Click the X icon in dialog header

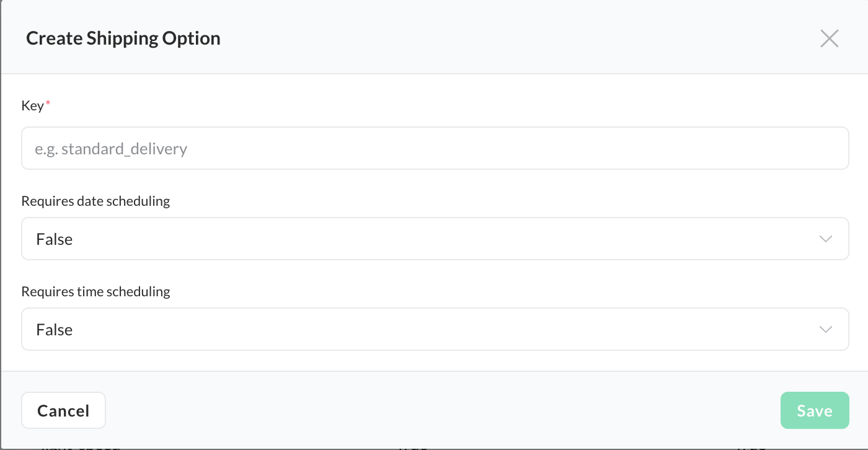point(829,38)
